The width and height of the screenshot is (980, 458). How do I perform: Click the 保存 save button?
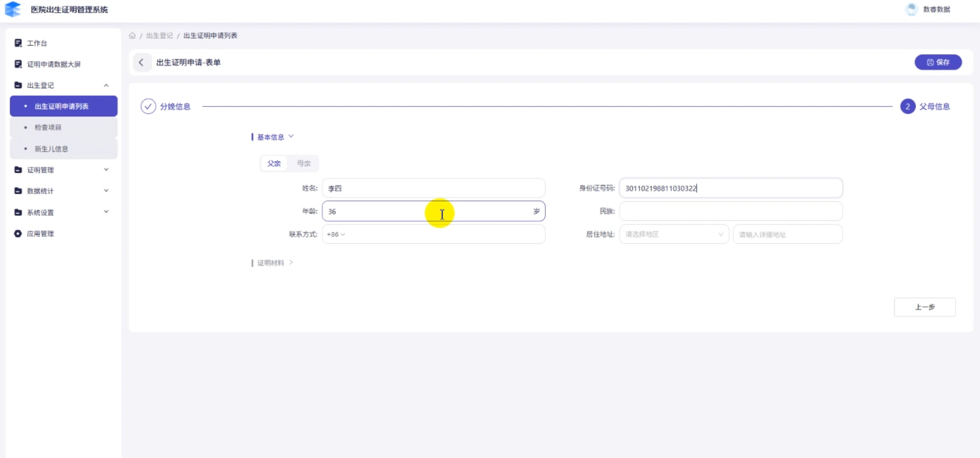click(x=938, y=62)
